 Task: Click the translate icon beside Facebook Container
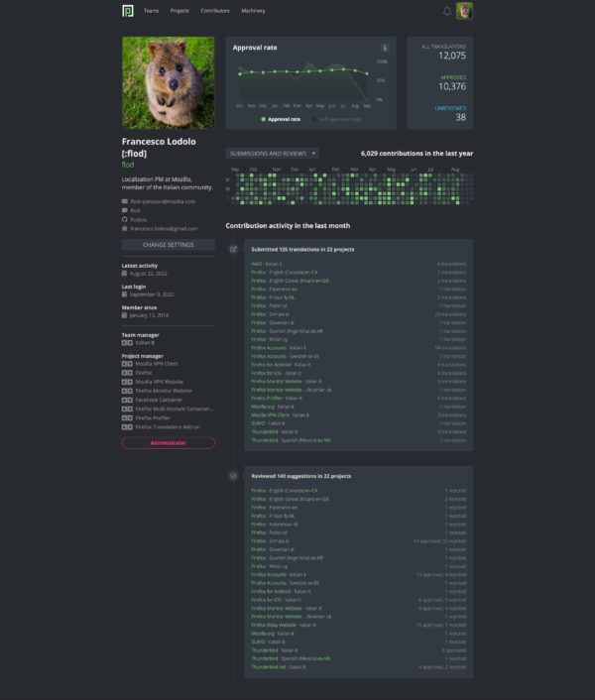pos(127,400)
